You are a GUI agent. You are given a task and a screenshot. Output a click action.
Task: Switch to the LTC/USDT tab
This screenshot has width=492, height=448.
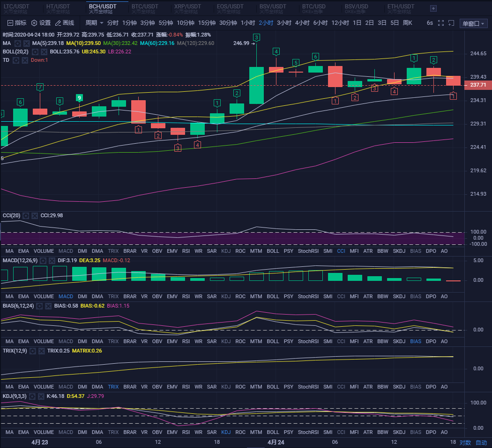pyautogui.click(x=16, y=8)
